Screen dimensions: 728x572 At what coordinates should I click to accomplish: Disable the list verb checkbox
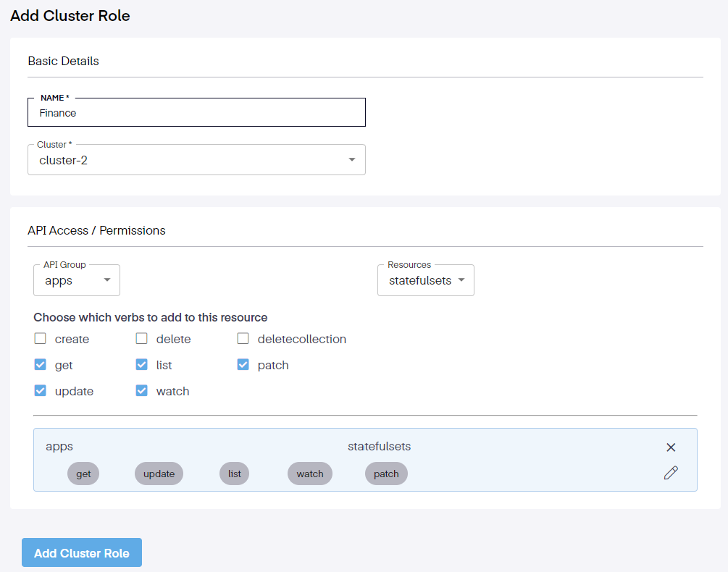coord(142,365)
